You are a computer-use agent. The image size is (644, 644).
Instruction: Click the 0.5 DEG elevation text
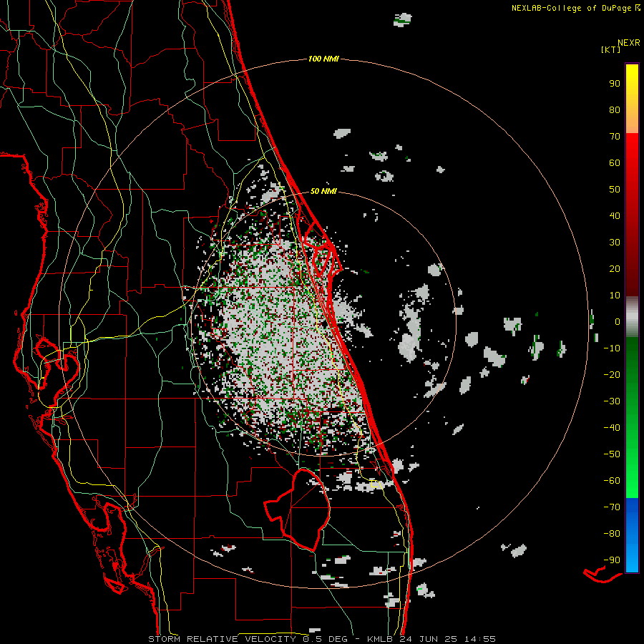pyautogui.click(x=326, y=639)
